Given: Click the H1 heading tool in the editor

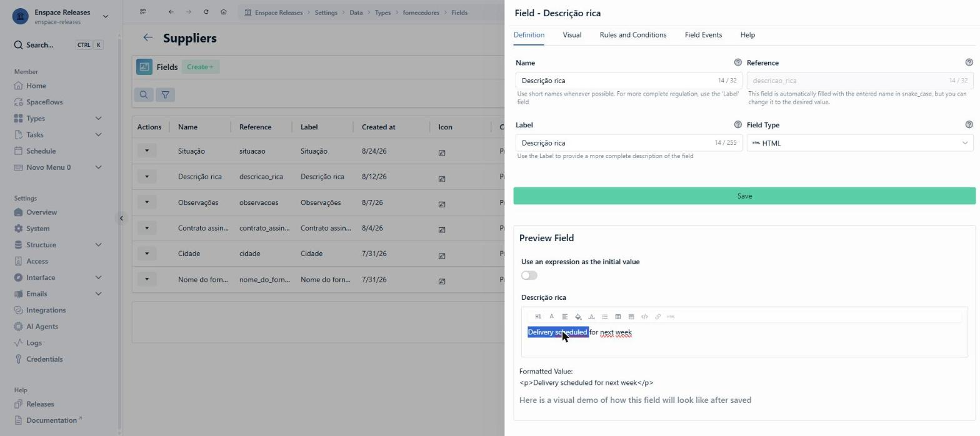Looking at the screenshot, I should 538,317.
